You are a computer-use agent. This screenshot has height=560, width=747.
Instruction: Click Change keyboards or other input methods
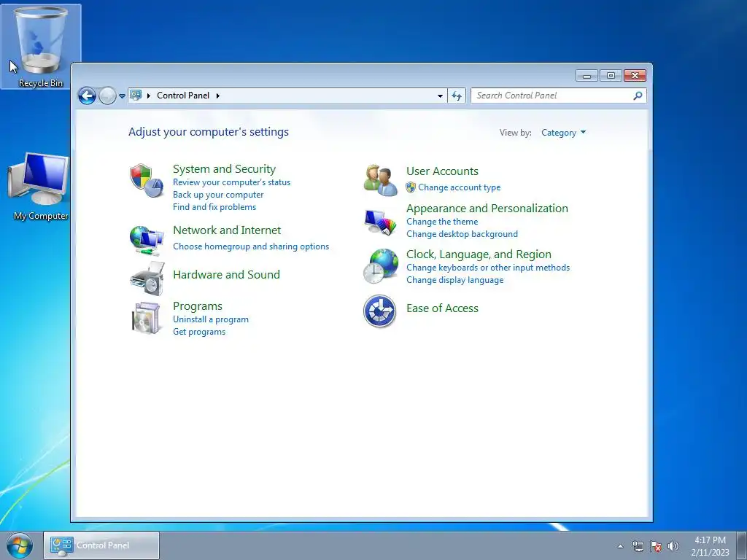click(x=488, y=268)
